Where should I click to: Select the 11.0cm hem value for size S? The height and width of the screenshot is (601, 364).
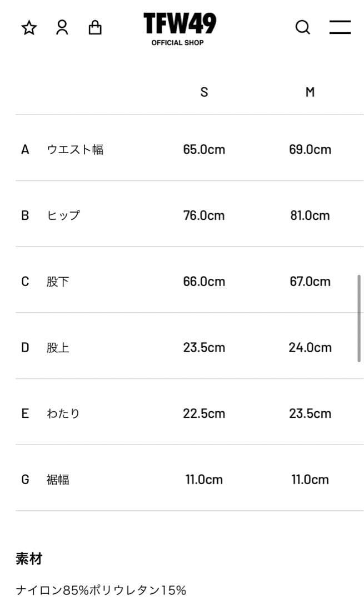pyautogui.click(x=204, y=480)
